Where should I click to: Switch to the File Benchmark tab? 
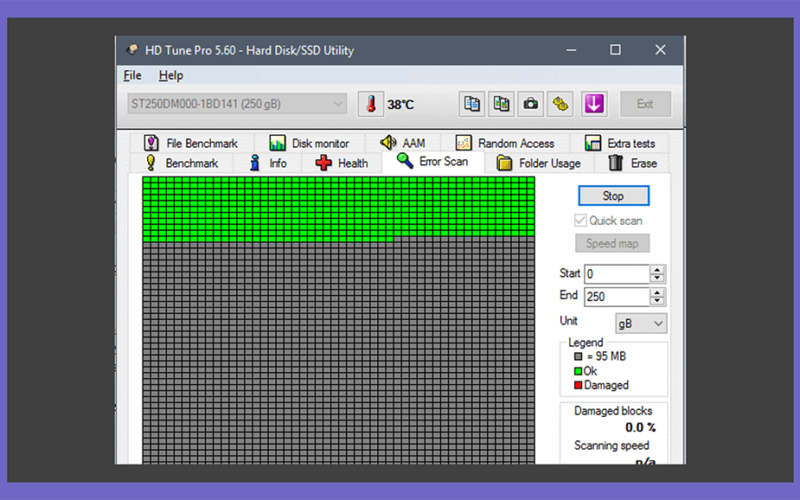tap(191, 143)
